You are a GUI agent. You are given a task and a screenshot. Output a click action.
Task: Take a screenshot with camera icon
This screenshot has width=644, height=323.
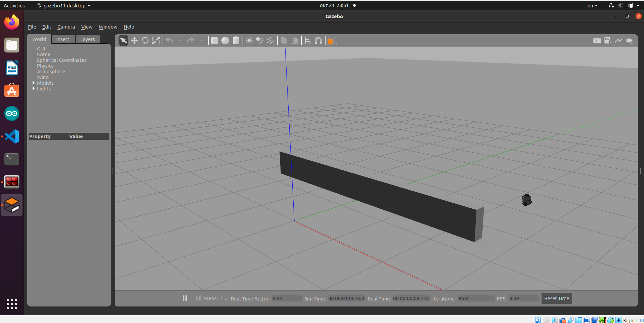tap(597, 41)
